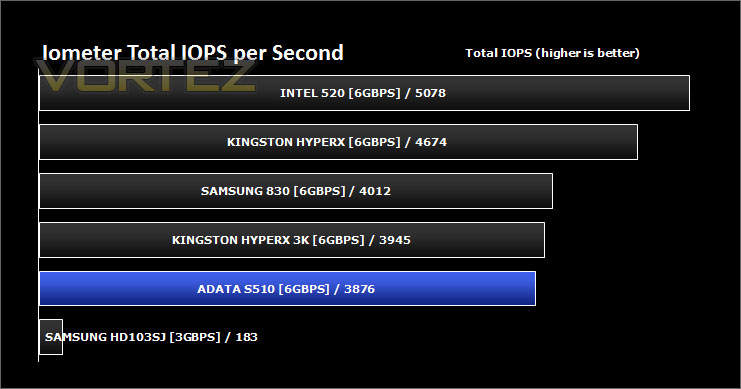Click the value 183 on the bottom row
The width and height of the screenshot is (741, 389).
click(x=247, y=337)
